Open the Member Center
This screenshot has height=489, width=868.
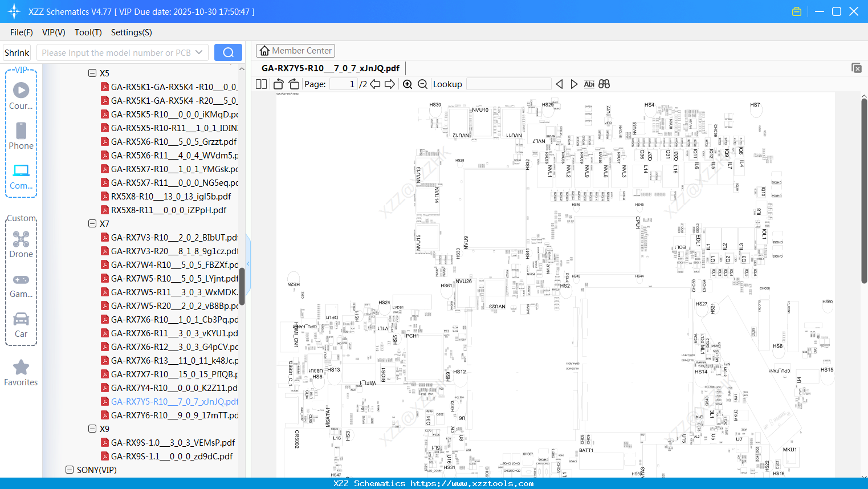pyautogui.click(x=295, y=51)
